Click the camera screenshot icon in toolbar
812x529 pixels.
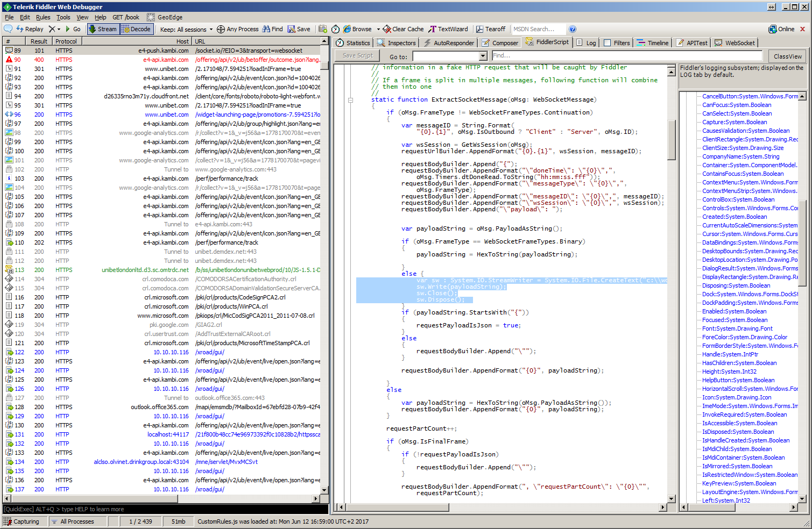pos(323,29)
